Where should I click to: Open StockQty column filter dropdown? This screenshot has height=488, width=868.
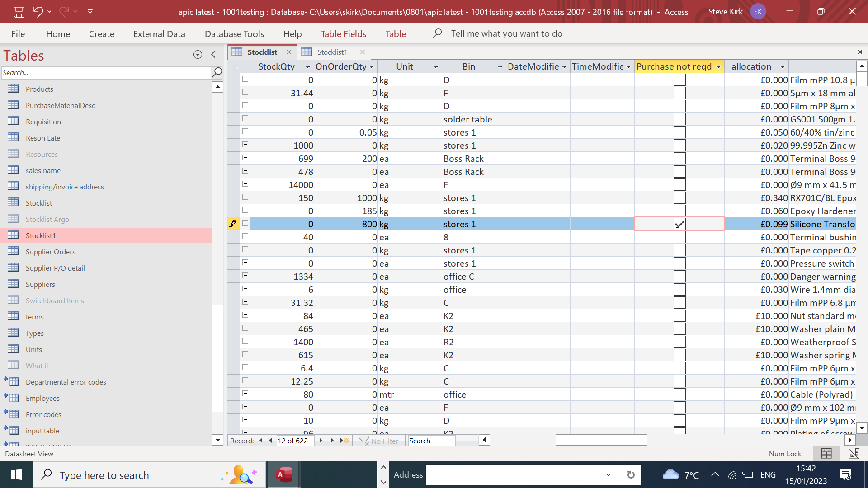308,67
